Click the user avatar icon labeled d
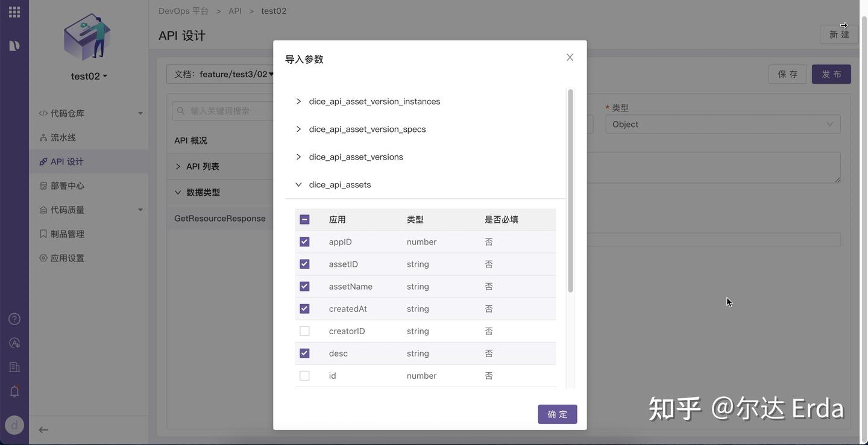The image size is (868, 445). tap(14, 425)
